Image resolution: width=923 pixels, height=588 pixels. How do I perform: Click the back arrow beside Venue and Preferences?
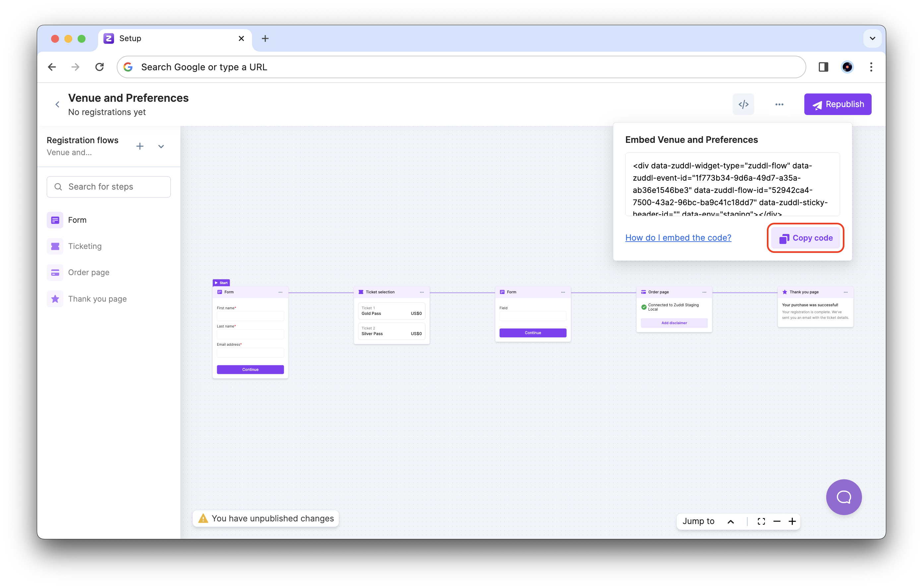coord(57,104)
